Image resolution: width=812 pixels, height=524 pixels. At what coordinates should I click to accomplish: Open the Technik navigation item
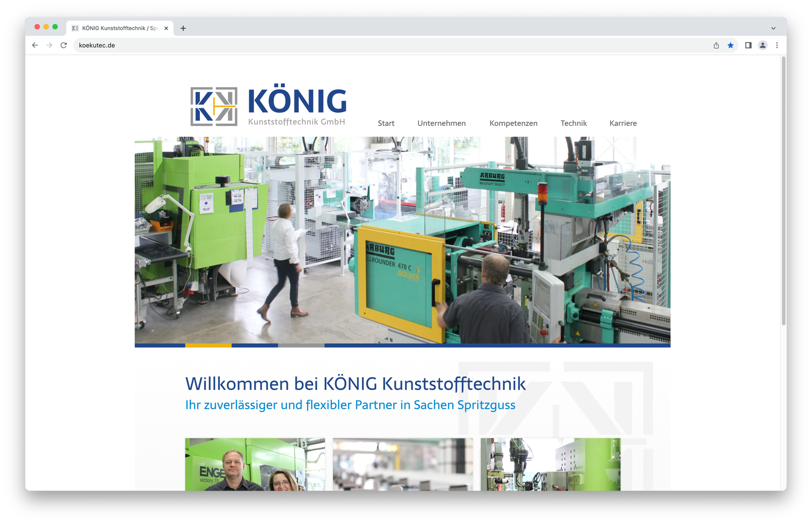pyautogui.click(x=573, y=123)
